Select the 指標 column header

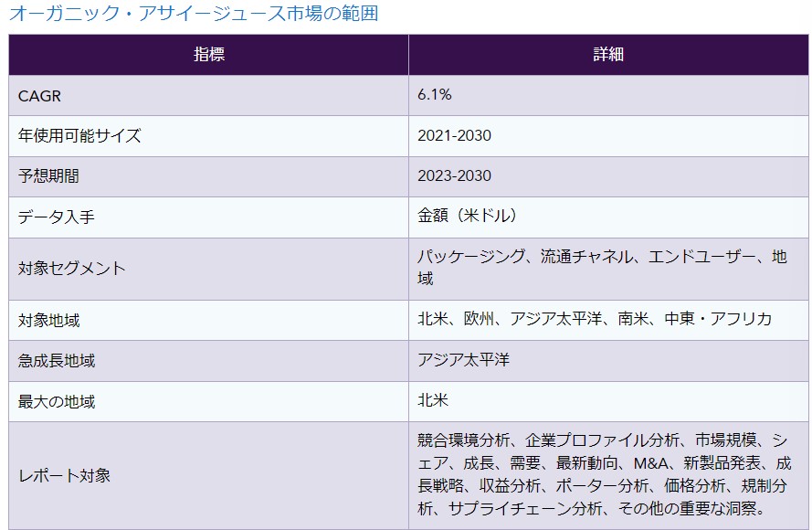tap(208, 55)
